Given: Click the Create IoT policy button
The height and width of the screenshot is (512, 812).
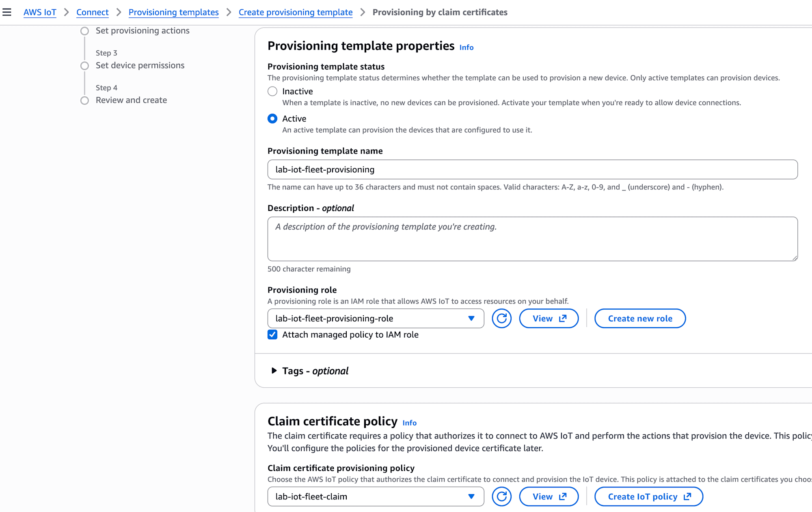Looking at the screenshot, I should (x=648, y=496).
